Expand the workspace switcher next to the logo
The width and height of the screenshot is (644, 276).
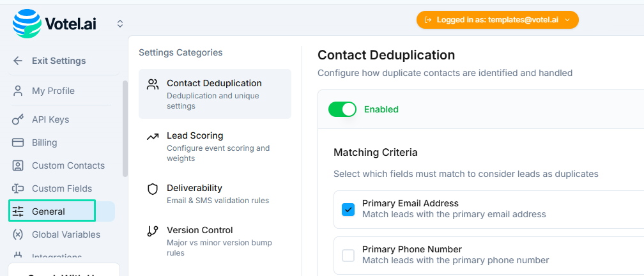click(119, 24)
